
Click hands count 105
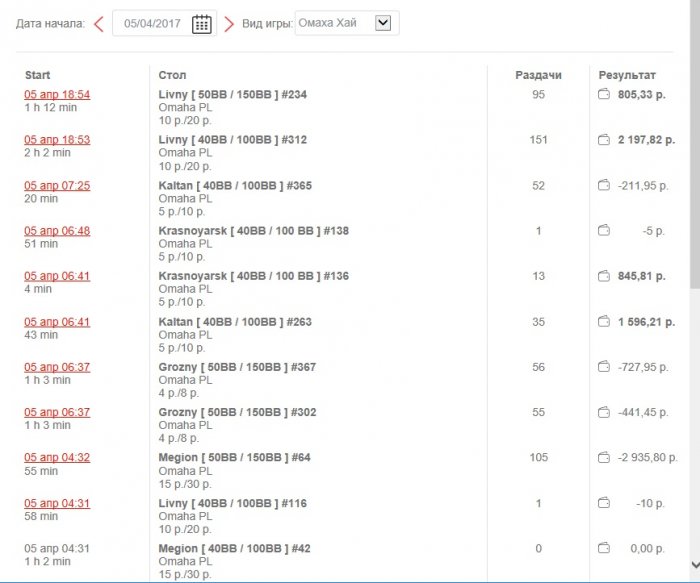coord(538,458)
